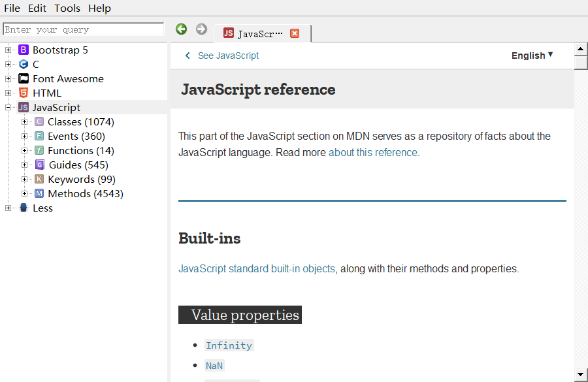Click the Value properties heading
This screenshot has width=588, height=382.
240,315
